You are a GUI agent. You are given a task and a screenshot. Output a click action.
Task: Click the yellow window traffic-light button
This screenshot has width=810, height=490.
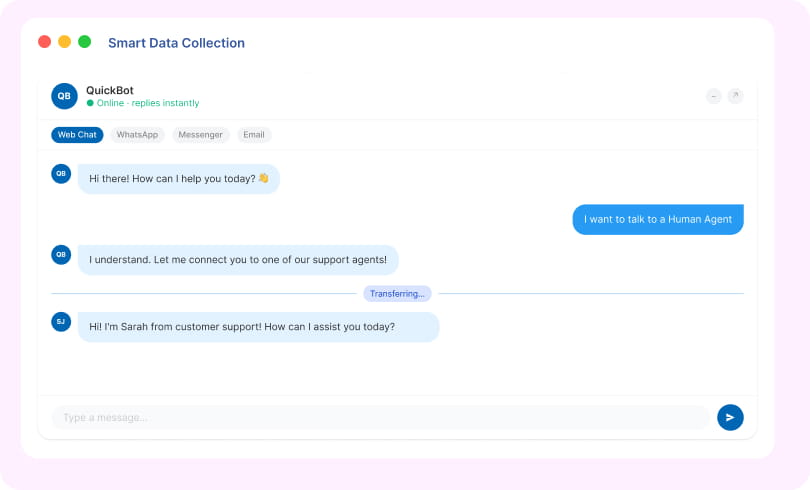pyautogui.click(x=65, y=42)
